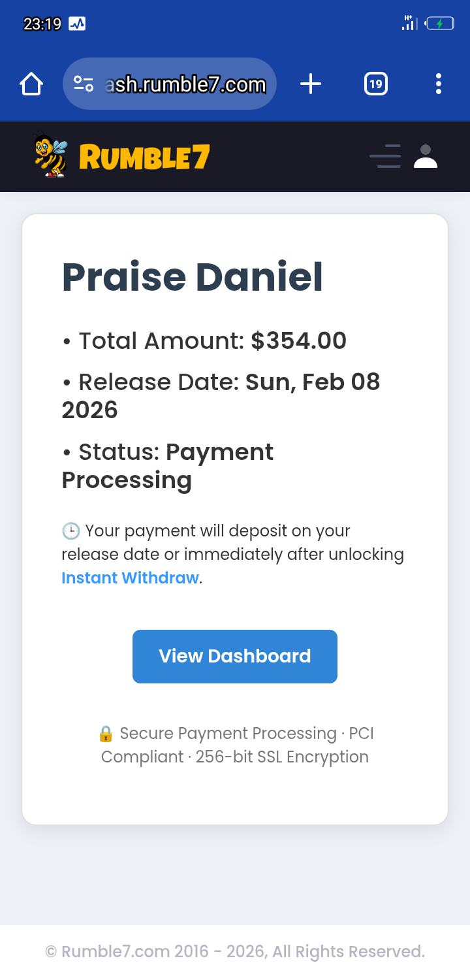Open a new tab with plus icon
The image size is (470, 980).
point(311,84)
